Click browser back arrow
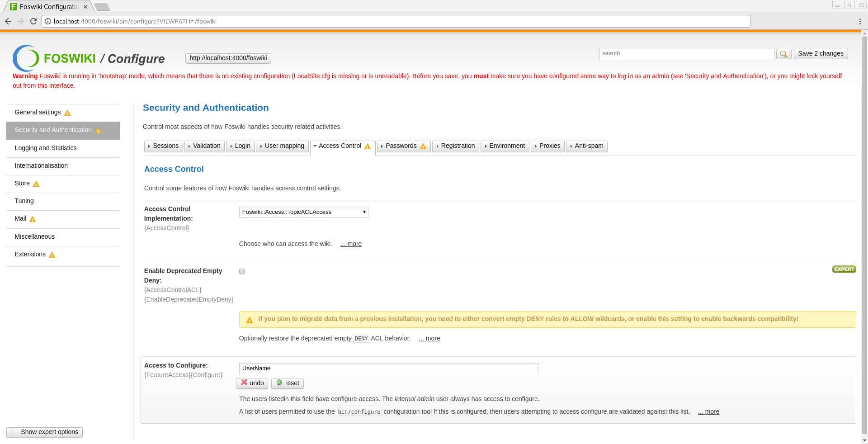Screen dimensions: 868x444 tap(8, 21)
